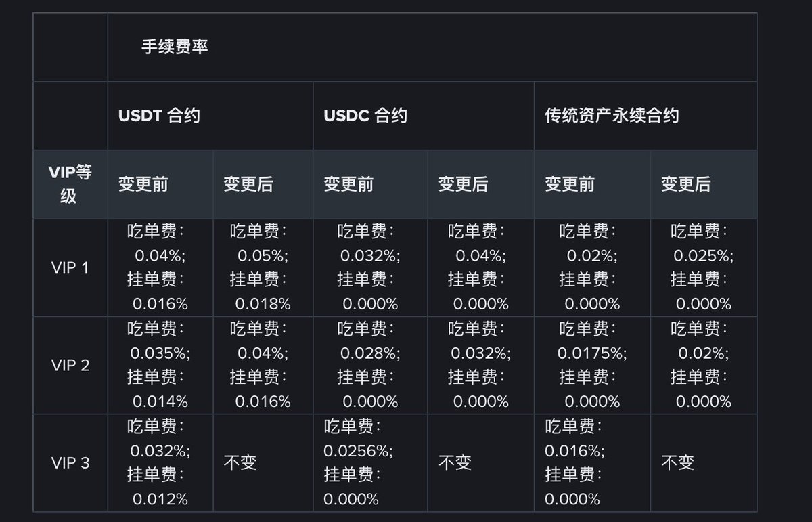Select the USDT 合约 column header
The height and width of the screenshot is (522, 812).
pyautogui.click(x=159, y=116)
